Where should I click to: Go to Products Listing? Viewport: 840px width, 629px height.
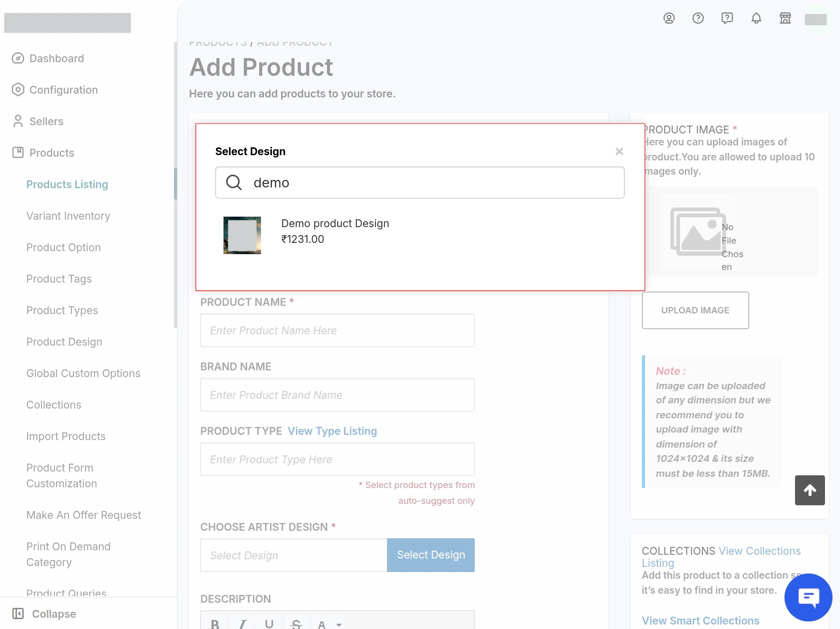point(67,184)
